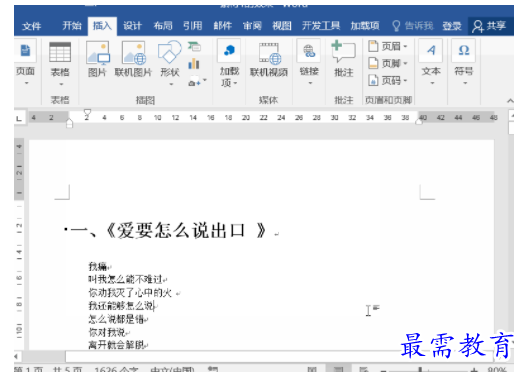Switch to the 开始 home tab
Screen dimensions: 522x377
coord(72,26)
